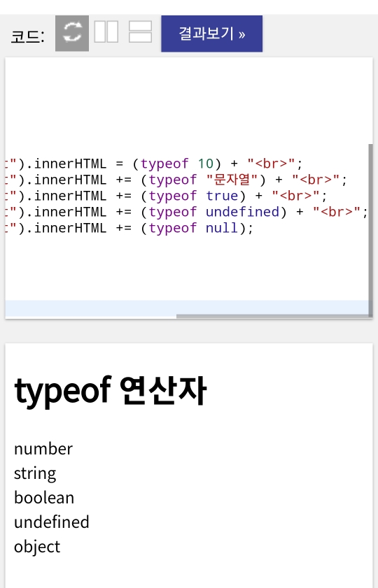Click the code line with typeof true

(x=167, y=196)
